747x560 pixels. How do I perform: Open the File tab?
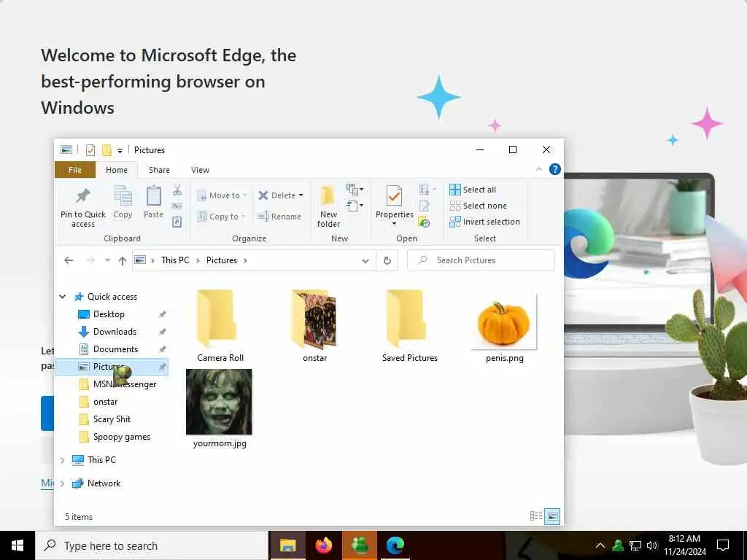(x=75, y=170)
